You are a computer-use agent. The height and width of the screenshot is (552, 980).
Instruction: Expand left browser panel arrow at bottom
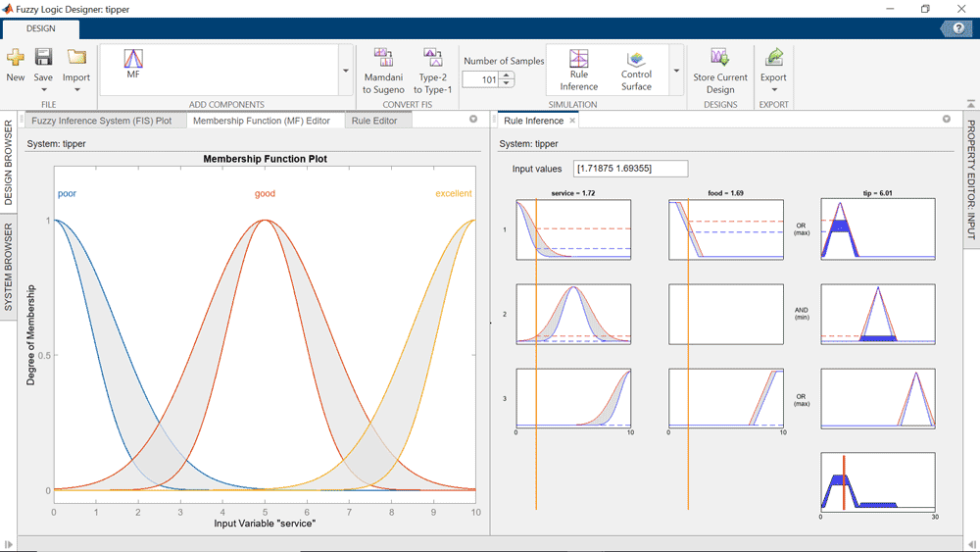pyautogui.click(x=8, y=544)
